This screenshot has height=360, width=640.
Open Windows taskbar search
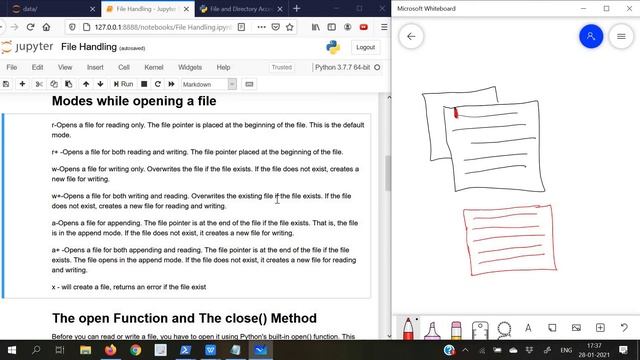tap(36, 350)
